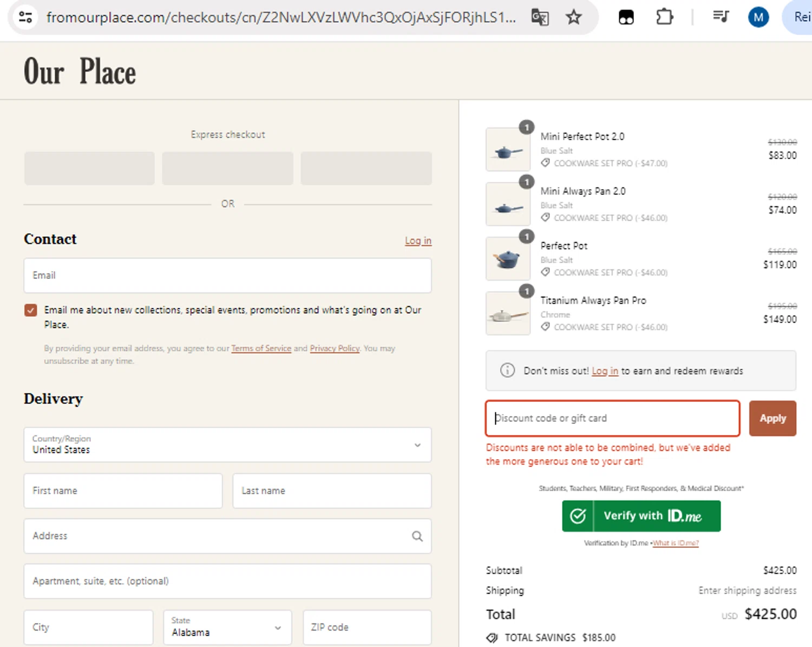
Task: Focus the City field
Action: click(x=88, y=627)
